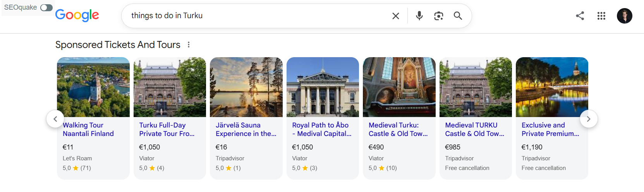Open Royal Path to Åbo tour

coord(322,129)
